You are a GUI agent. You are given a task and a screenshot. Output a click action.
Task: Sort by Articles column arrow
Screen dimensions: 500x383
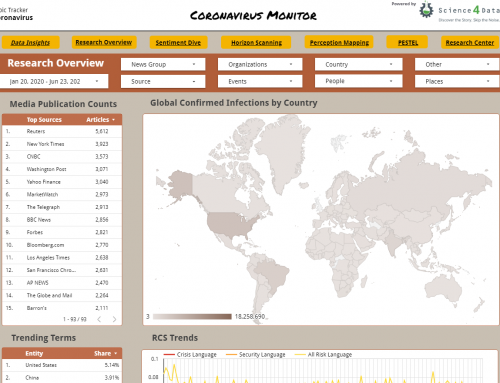click(x=113, y=120)
